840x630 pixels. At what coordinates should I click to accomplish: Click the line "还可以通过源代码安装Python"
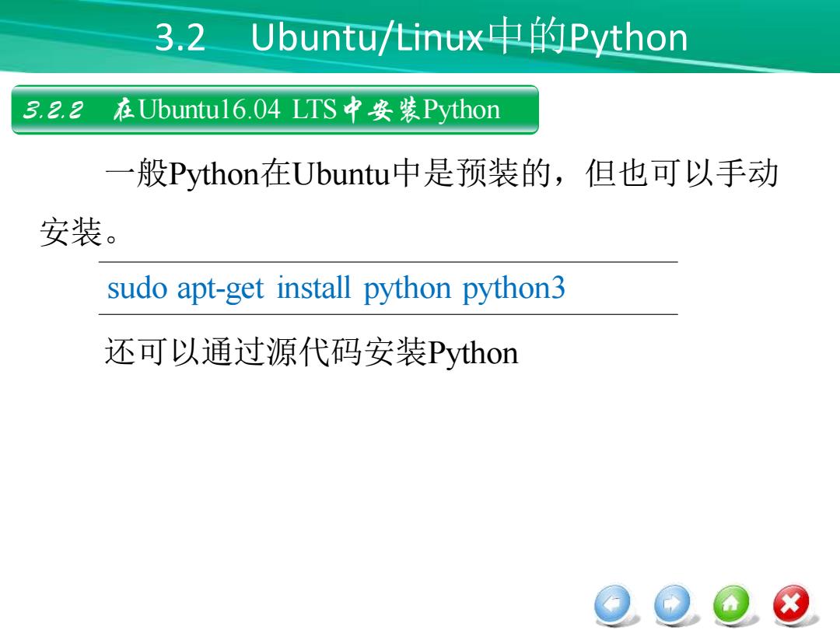[311, 352]
